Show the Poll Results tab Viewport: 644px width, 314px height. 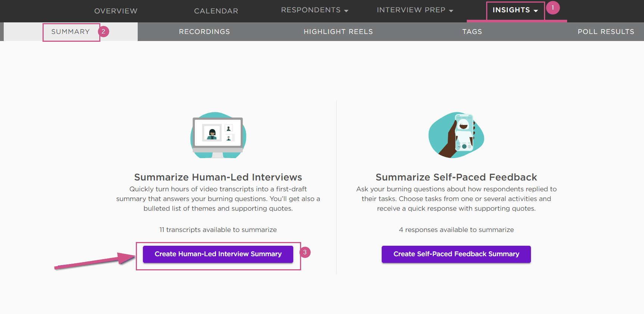coord(606,32)
